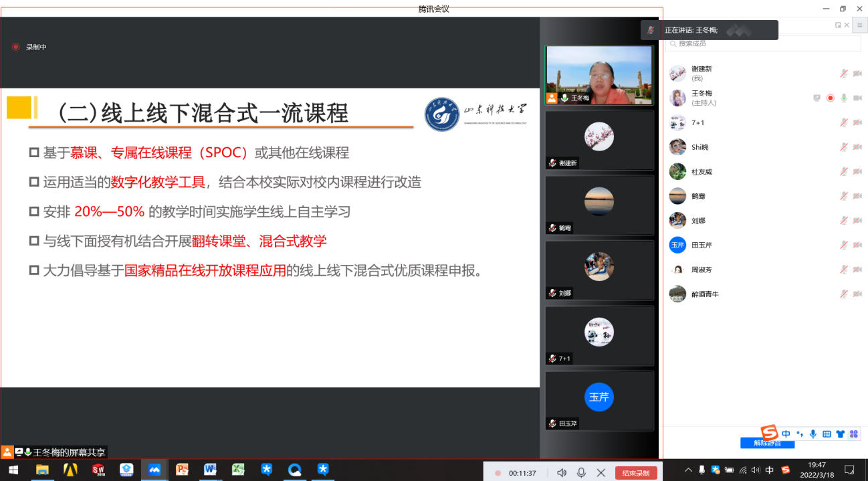Click the red 结束录制 stop recording button
The width and height of the screenshot is (868, 481).
click(636, 473)
